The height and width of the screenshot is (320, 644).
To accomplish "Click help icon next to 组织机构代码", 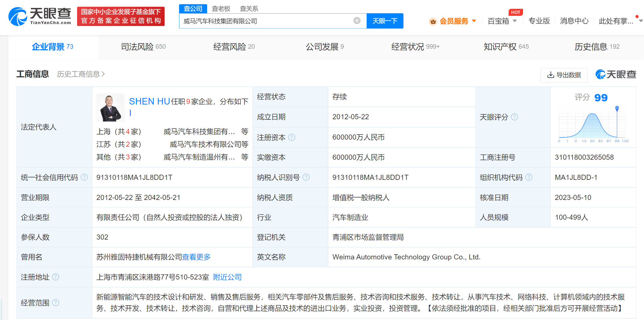I will point(529,177).
